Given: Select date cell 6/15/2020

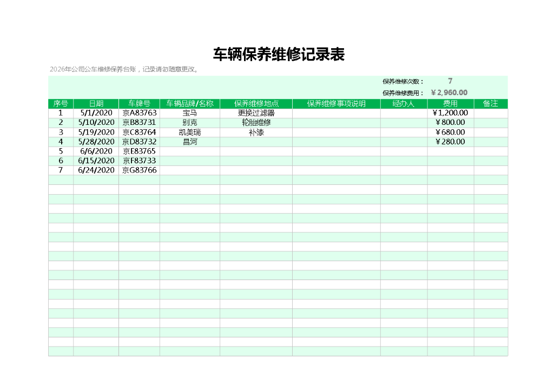Looking at the screenshot, I should point(96,161).
